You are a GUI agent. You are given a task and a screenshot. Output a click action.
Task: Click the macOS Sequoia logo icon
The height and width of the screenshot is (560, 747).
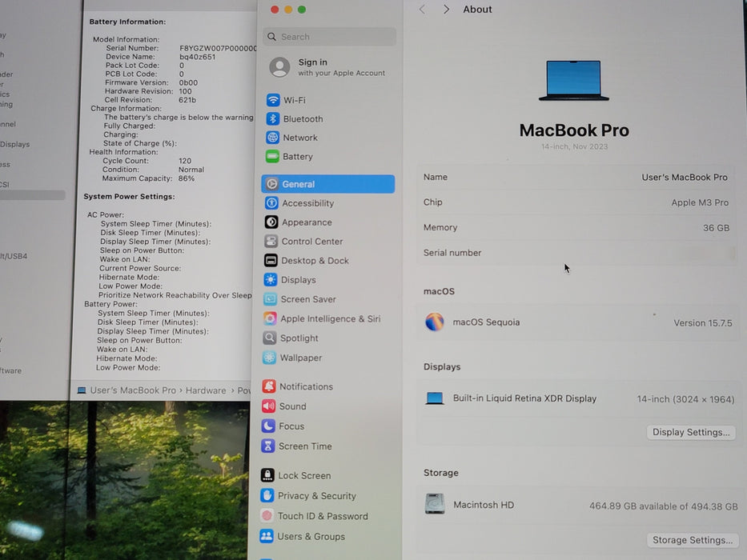435,322
